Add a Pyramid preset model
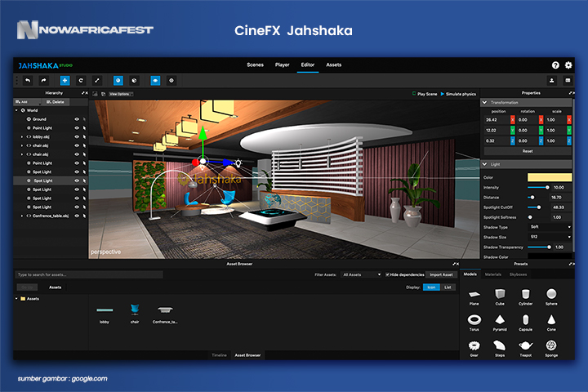The height and width of the screenshot is (392, 588). [x=500, y=323]
